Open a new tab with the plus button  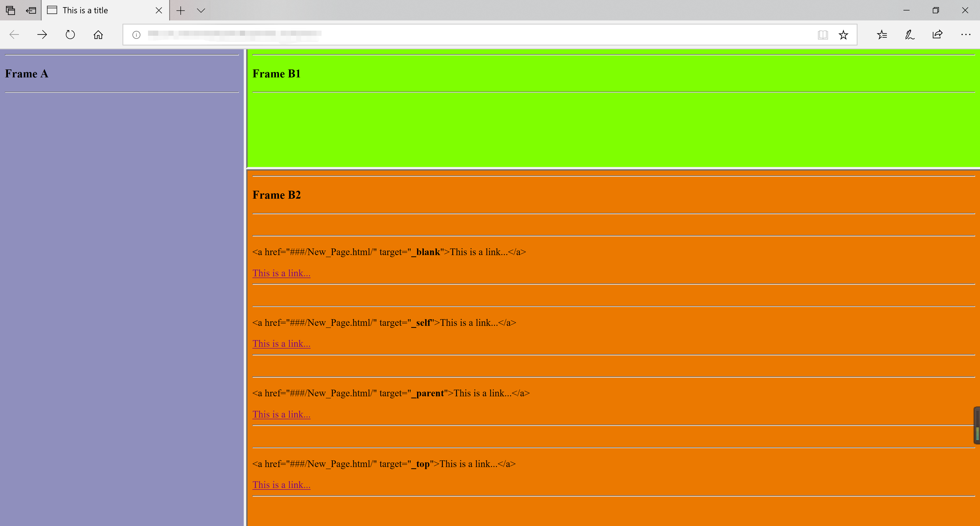pyautogui.click(x=181, y=10)
